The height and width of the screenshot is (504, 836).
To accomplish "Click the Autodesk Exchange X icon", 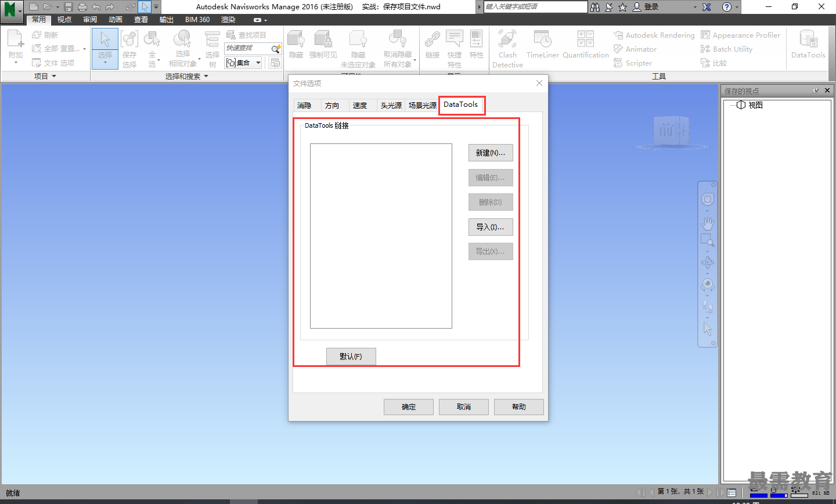I will (707, 7).
